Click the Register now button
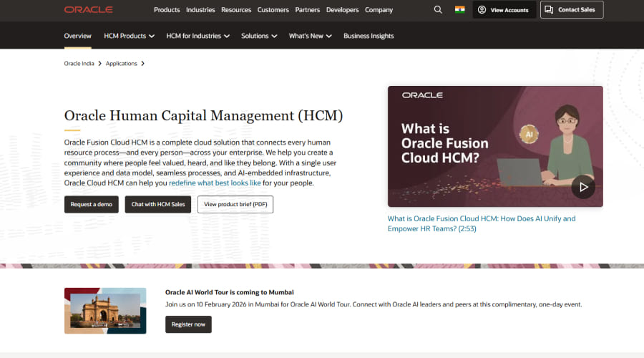This screenshot has height=358, width=644. click(x=188, y=324)
